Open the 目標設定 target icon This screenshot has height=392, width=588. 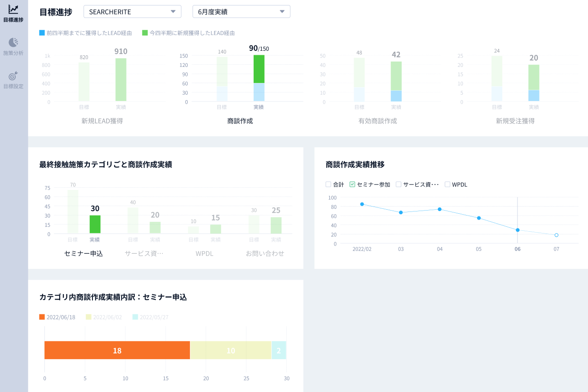click(x=13, y=75)
